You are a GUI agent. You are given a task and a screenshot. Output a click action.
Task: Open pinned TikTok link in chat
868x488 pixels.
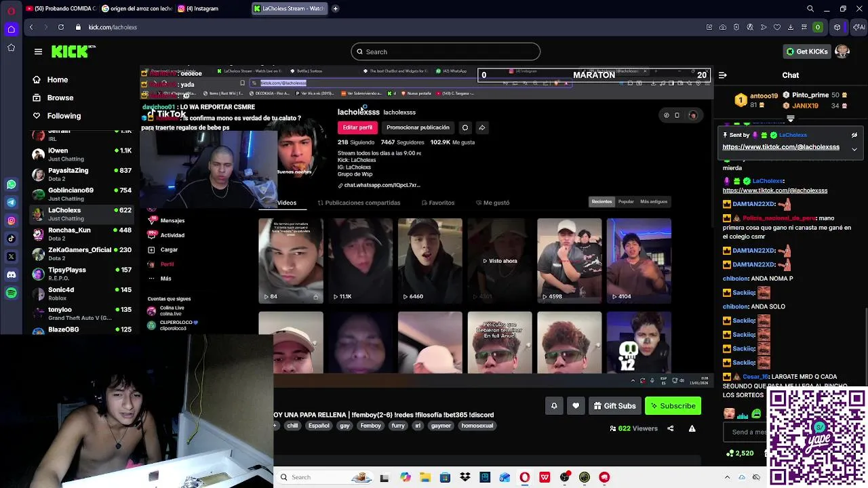[x=781, y=147]
